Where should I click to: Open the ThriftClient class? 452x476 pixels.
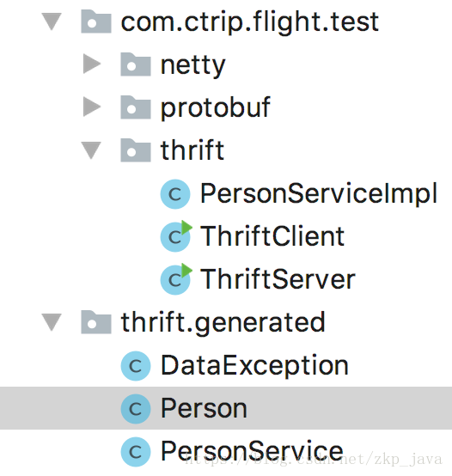[x=272, y=236]
